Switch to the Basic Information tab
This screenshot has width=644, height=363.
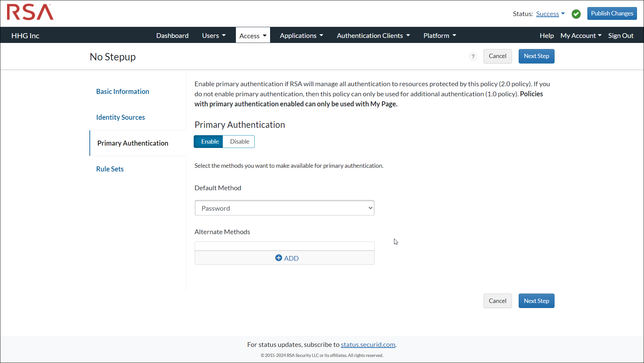point(122,91)
